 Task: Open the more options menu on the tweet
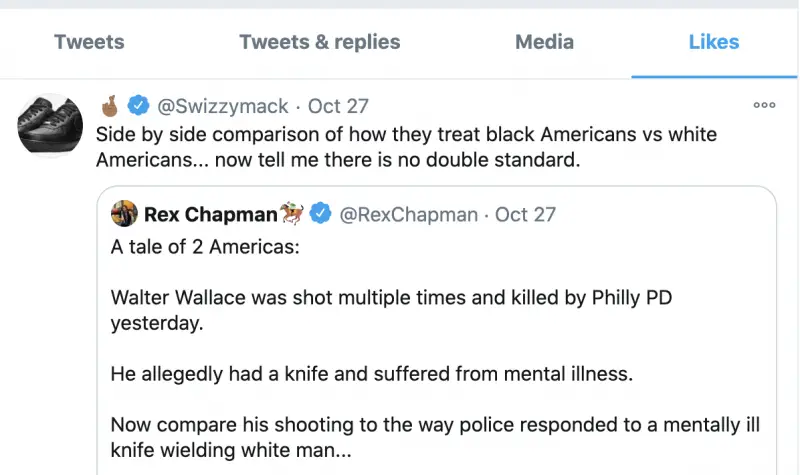[x=764, y=105]
